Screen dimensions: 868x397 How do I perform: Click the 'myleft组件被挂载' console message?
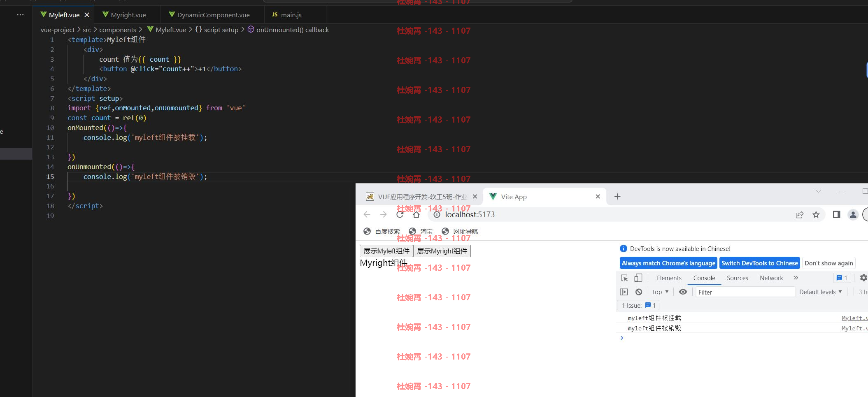coord(654,318)
